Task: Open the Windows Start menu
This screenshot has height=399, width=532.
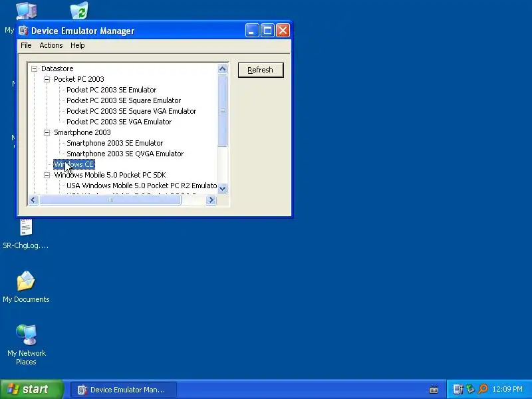Action: pos(32,389)
